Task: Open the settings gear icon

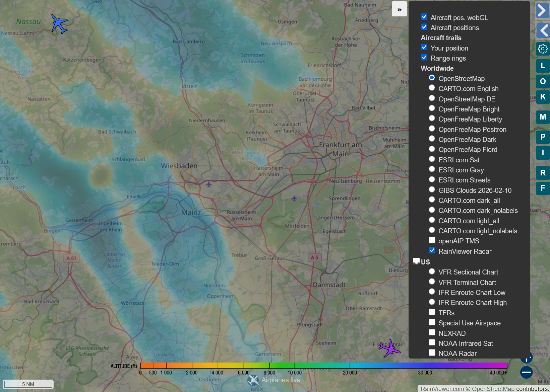Action: pos(543,49)
